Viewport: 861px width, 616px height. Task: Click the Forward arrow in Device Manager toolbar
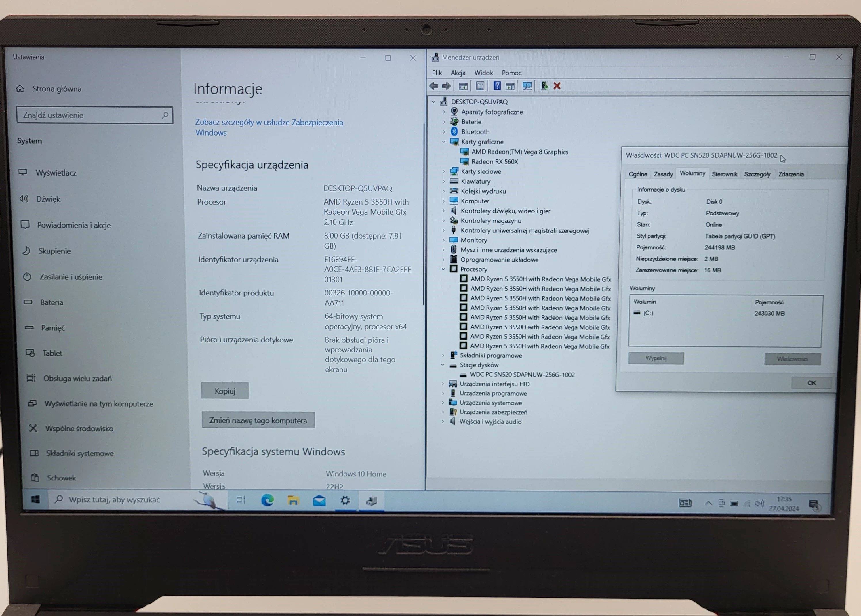446,86
